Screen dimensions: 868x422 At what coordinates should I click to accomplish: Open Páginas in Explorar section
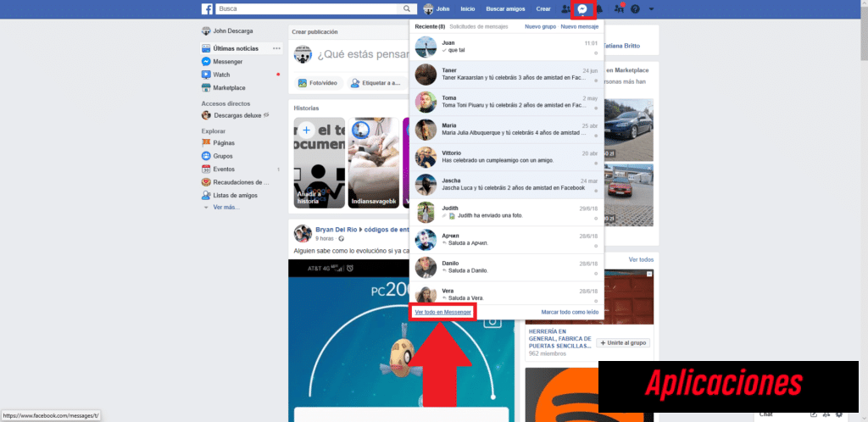click(x=218, y=142)
